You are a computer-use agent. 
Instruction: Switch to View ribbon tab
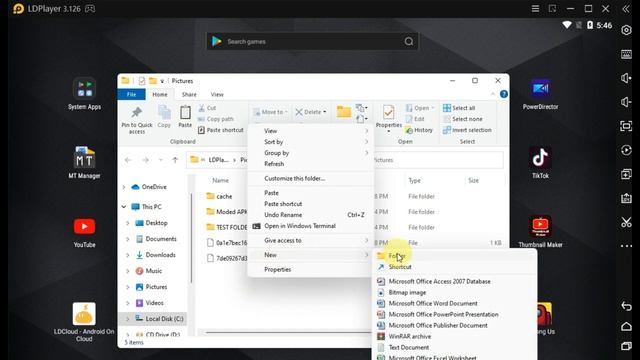pyautogui.click(x=217, y=94)
